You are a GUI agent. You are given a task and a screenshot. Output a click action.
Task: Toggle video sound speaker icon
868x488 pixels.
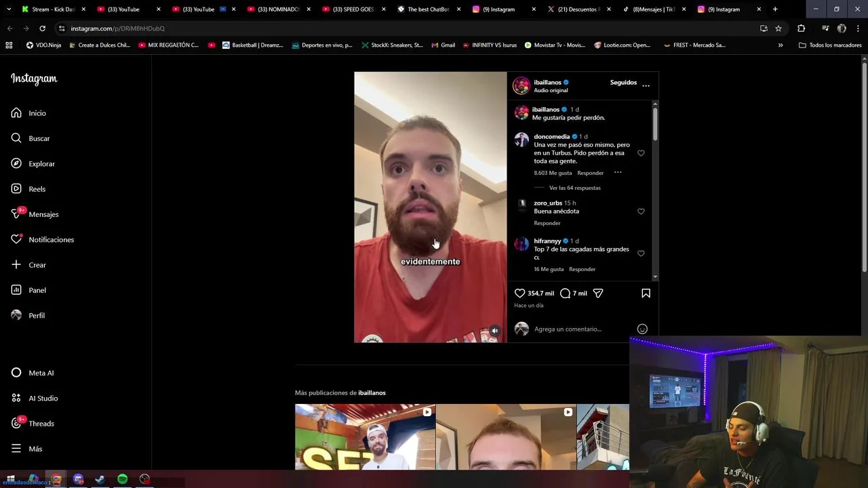pyautogui.click(x=495, y=331)
